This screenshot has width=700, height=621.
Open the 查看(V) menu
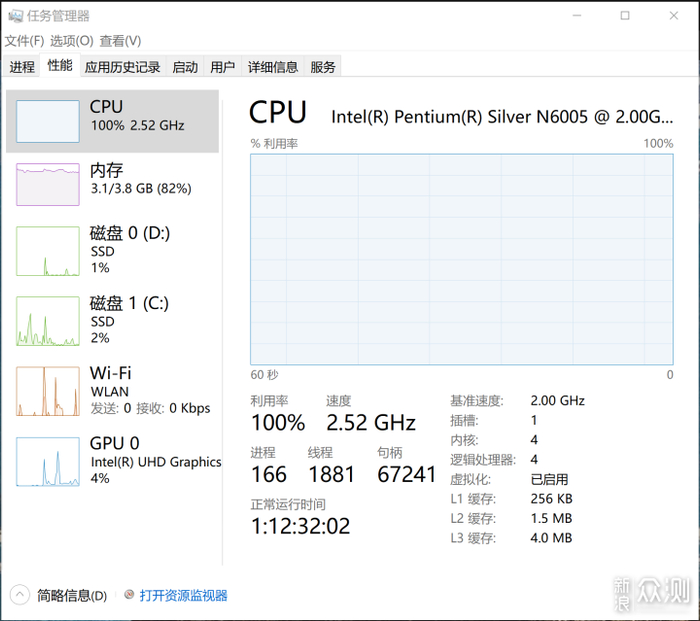(x=120, y=41)
